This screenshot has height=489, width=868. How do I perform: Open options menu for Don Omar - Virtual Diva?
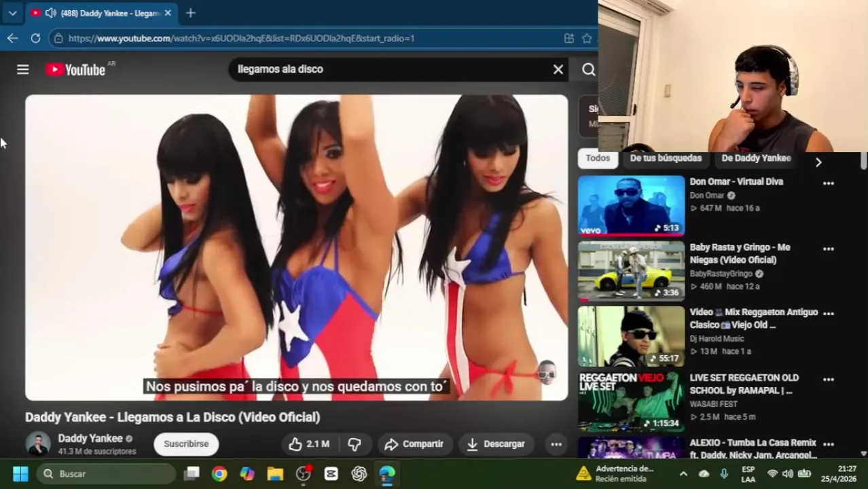click(829, 183)
